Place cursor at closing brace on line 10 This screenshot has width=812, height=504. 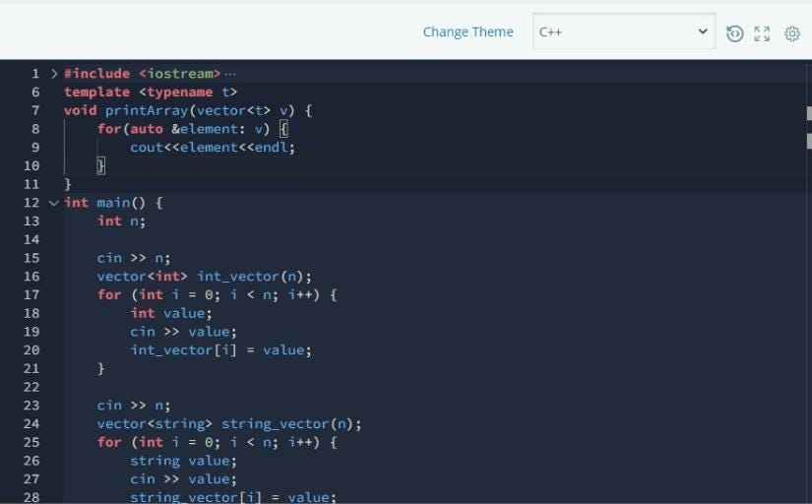[101, 165]
